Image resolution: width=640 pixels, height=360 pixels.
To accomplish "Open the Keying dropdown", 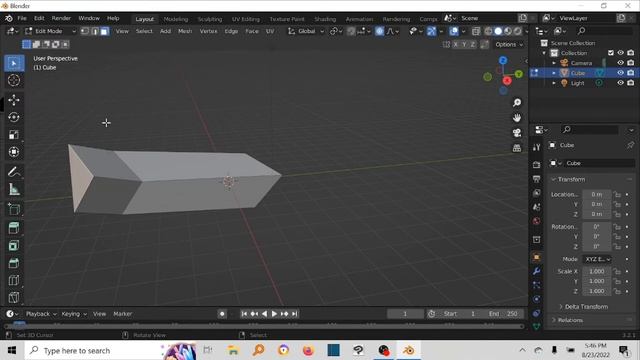I will (x=74, y=314).
